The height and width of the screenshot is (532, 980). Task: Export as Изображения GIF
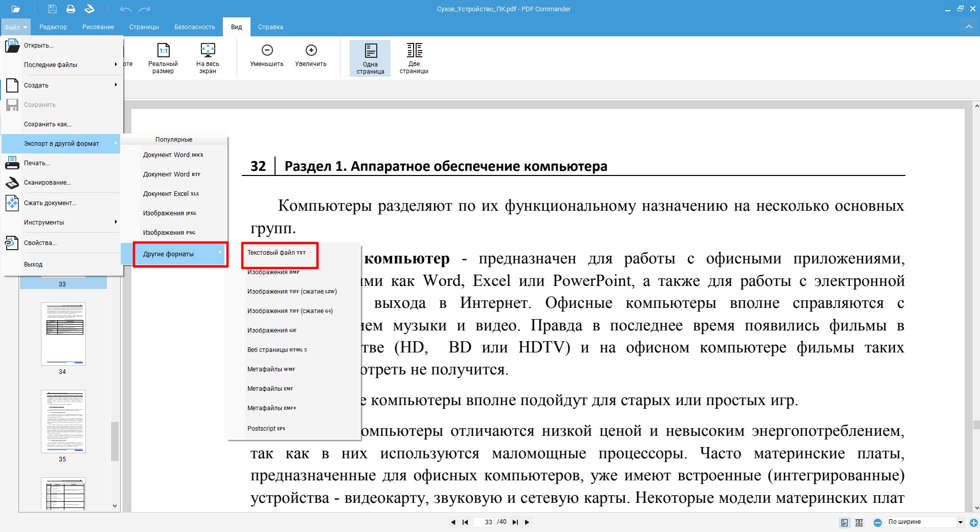click(294, 330)
